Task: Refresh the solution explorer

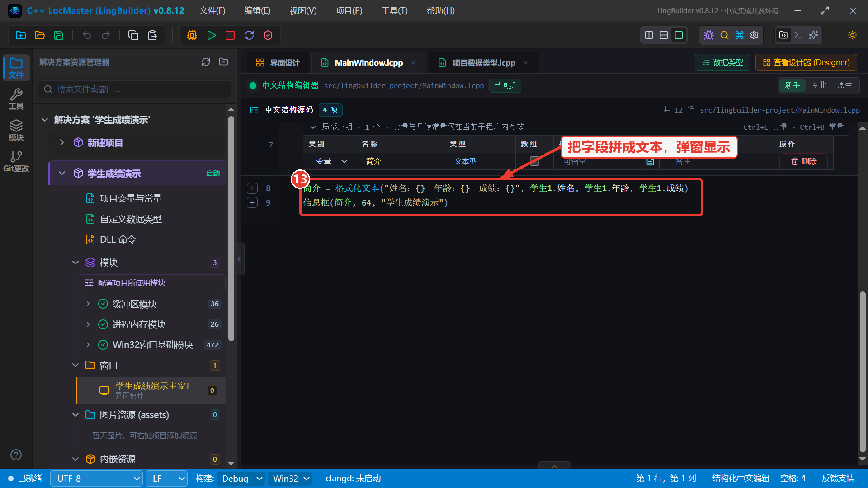Action: (206, 62)
